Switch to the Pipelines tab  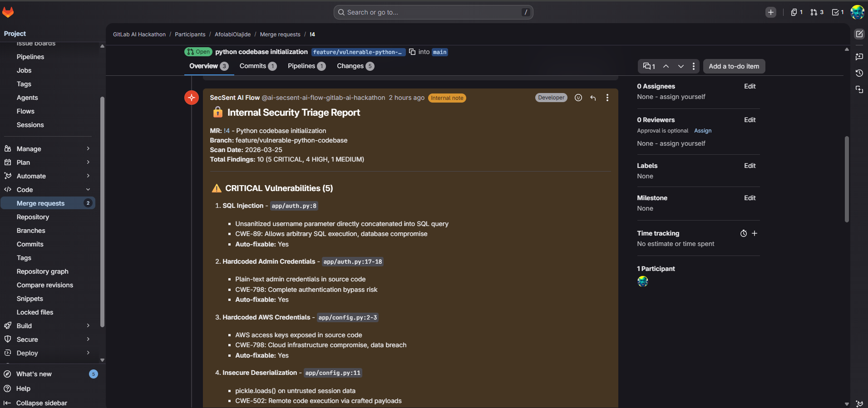tap(306, 66)
